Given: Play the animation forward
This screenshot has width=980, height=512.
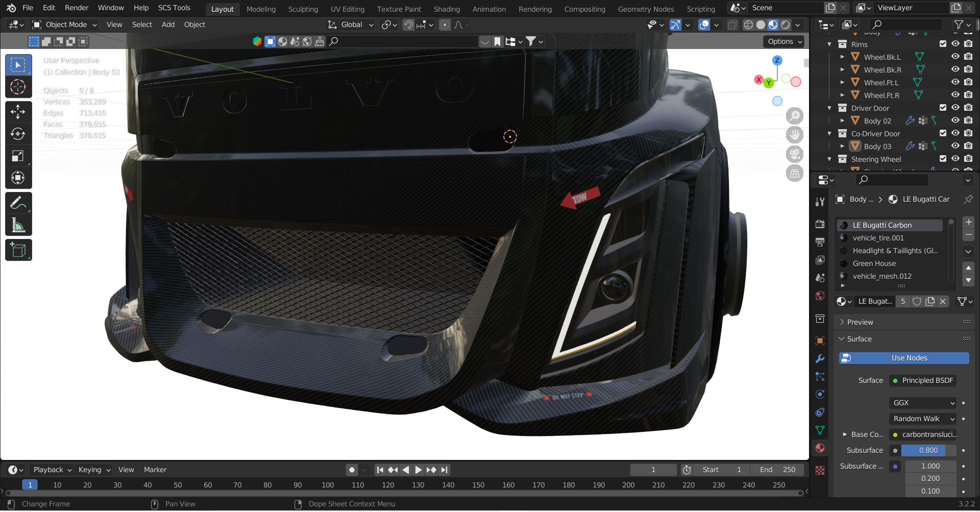Looking at the screenshot, I should 419,470.
